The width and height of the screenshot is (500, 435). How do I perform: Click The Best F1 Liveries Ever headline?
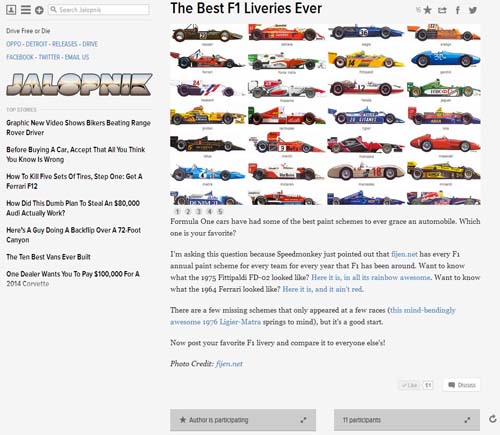246,8
